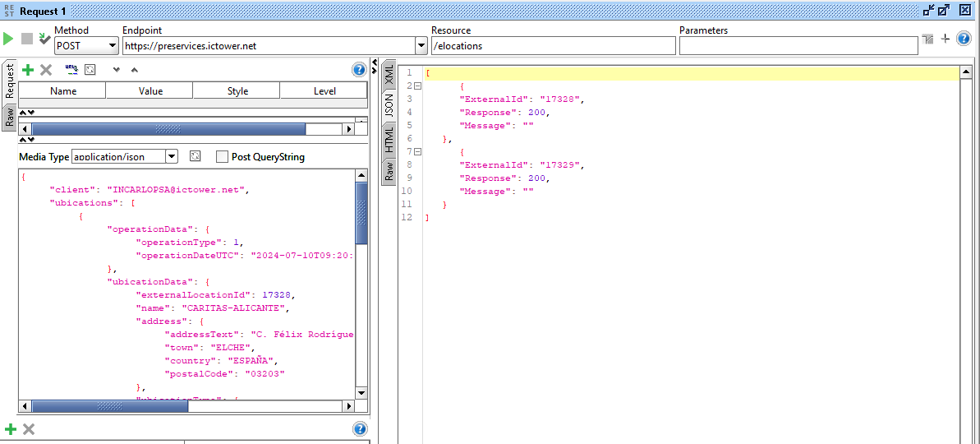Click the REST icon beside Request 1 title
Screen dimensions: 980x444
[x=8, y=10]
